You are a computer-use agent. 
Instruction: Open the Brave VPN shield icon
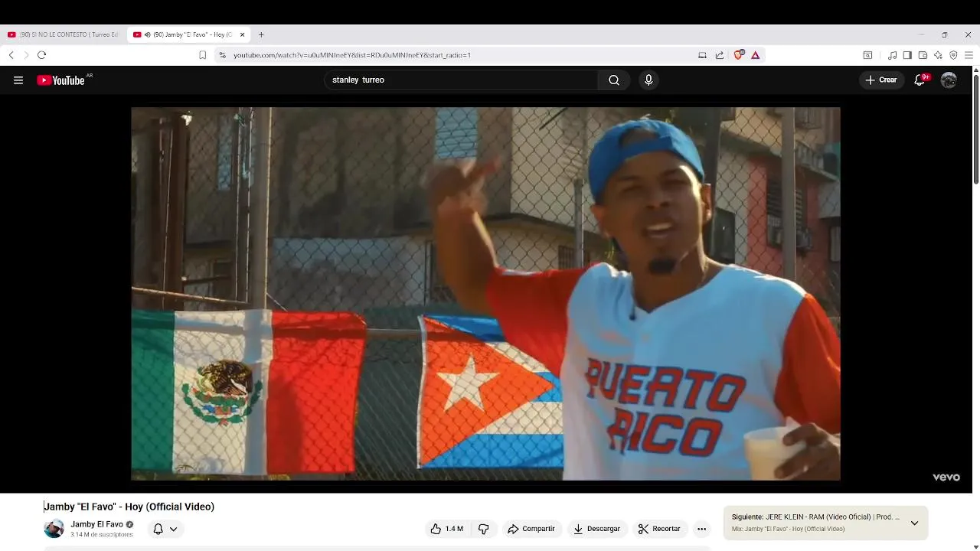[x=953, y=55]
